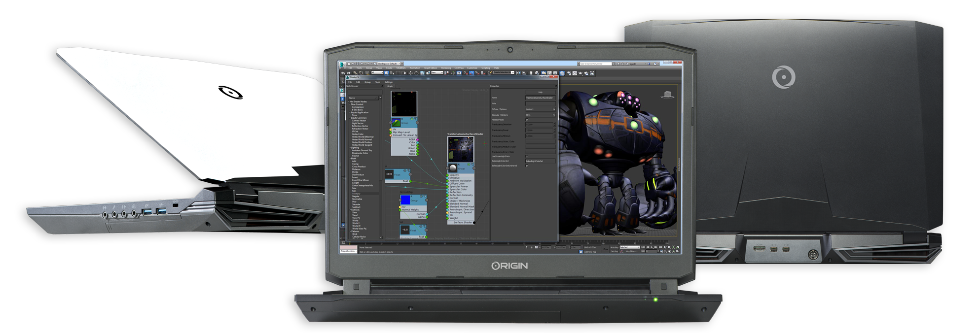Open the Diffuse Options Lambert dropdown
This screenshot has width=980, height=333.
541,109
